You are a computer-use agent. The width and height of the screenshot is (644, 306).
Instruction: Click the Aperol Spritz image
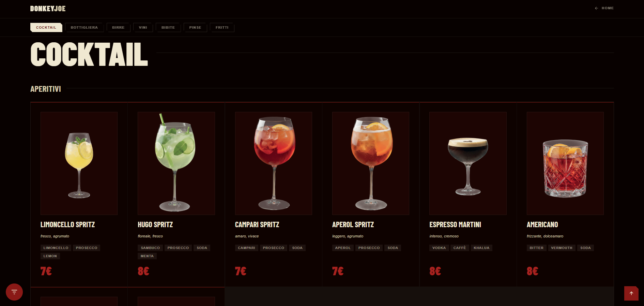[371, 163]
